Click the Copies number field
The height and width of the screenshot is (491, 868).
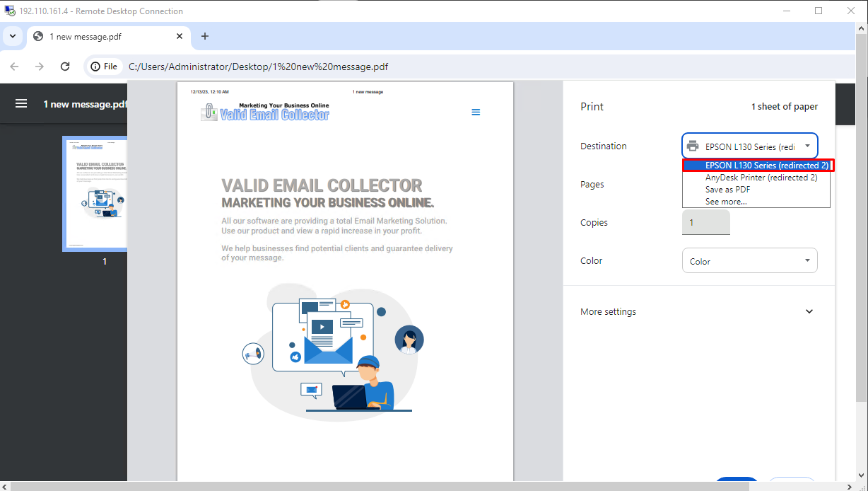[705, 222]
